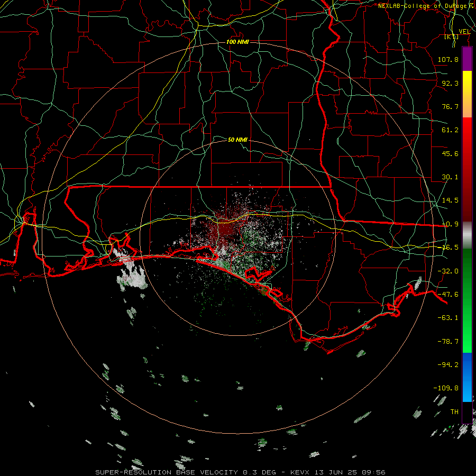This screenshot has height=476, width=476.
Task: Click the "VEL" legend title
Action: [464, 32]
